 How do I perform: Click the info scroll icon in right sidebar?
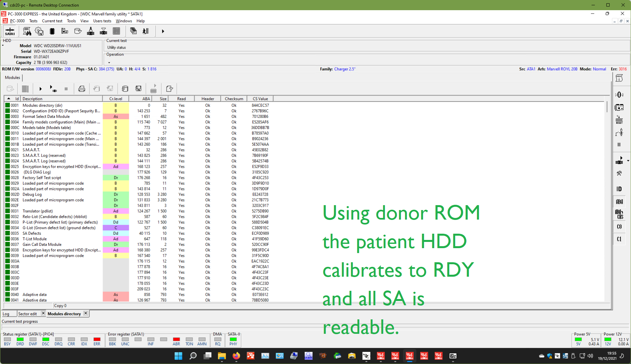pos(619,78)
